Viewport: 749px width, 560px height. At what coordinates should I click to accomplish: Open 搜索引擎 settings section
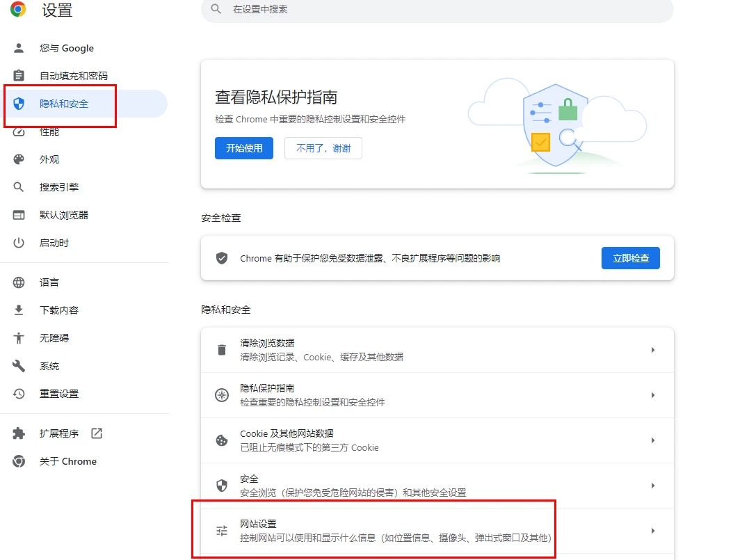[x=83, y=187]
